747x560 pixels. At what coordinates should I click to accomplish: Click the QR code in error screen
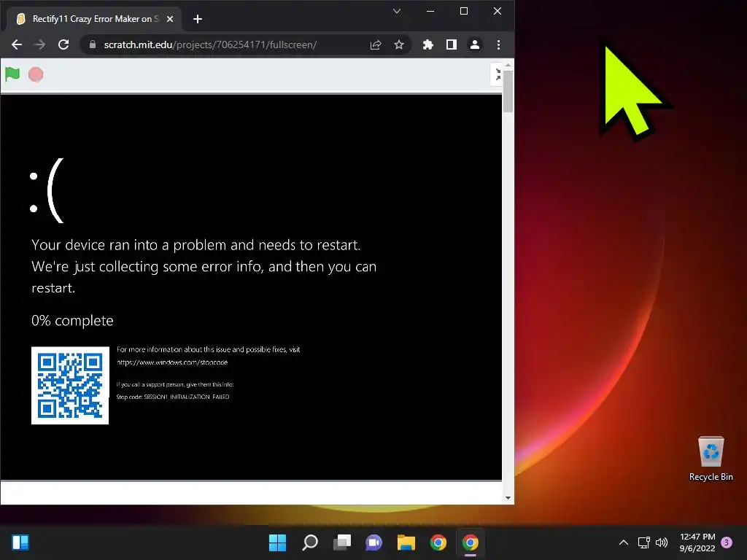(70, 385)
